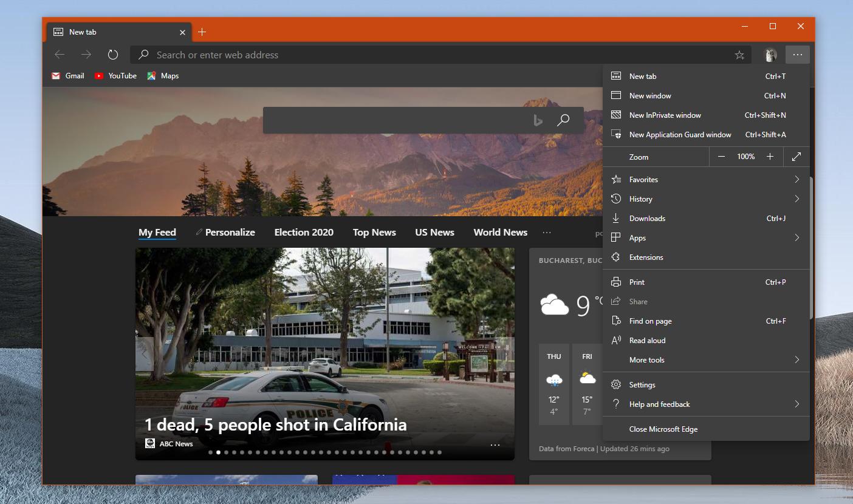Image resolution: width=853 pixels, height=504 pixels.
Task: Enter full screen using zoom expand icon
Action: [x=796, y=157]
